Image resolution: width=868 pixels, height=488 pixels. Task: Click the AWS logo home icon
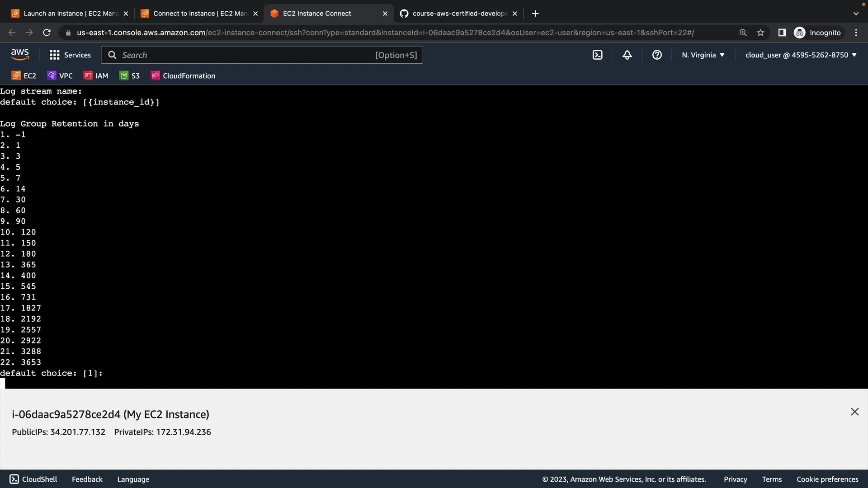(x=20, y=55)
